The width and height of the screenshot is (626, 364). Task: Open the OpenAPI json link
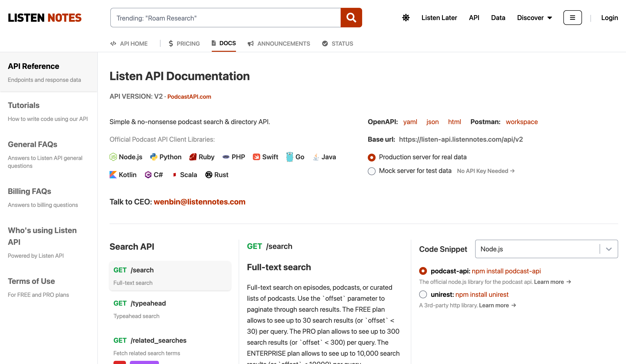432,122
